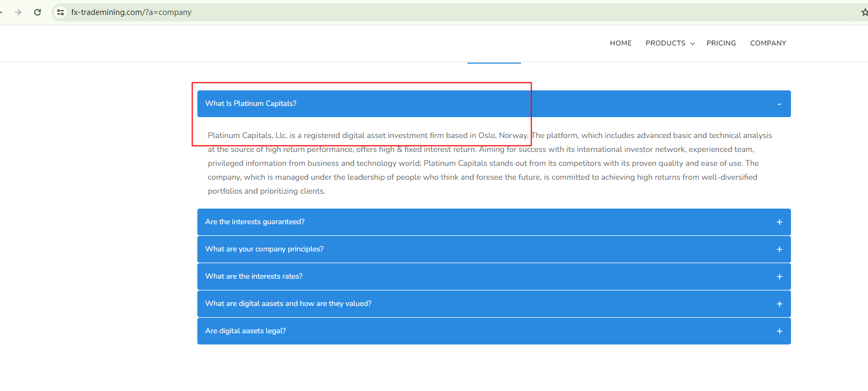This screenshot has height=391, width=868.
Task: Expand 'What are your company principles?'
Action: [494, 249]
